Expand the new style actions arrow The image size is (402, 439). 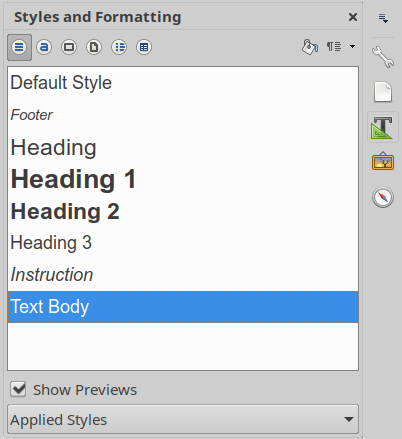point(352,47)
